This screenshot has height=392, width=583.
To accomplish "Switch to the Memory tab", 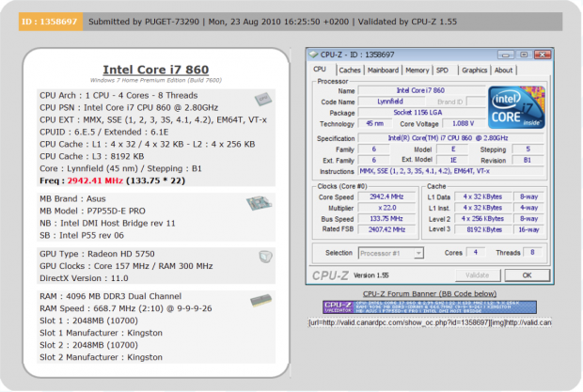I will point(418,71).
